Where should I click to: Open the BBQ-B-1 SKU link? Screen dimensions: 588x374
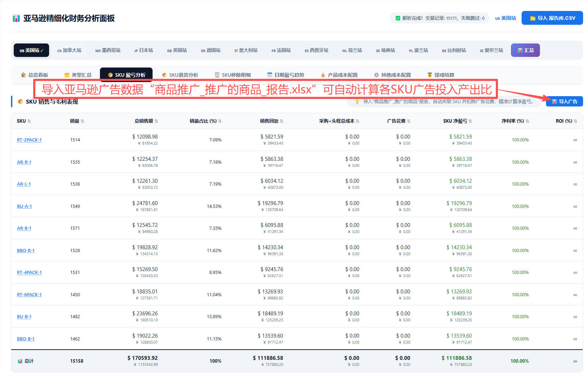26,339
